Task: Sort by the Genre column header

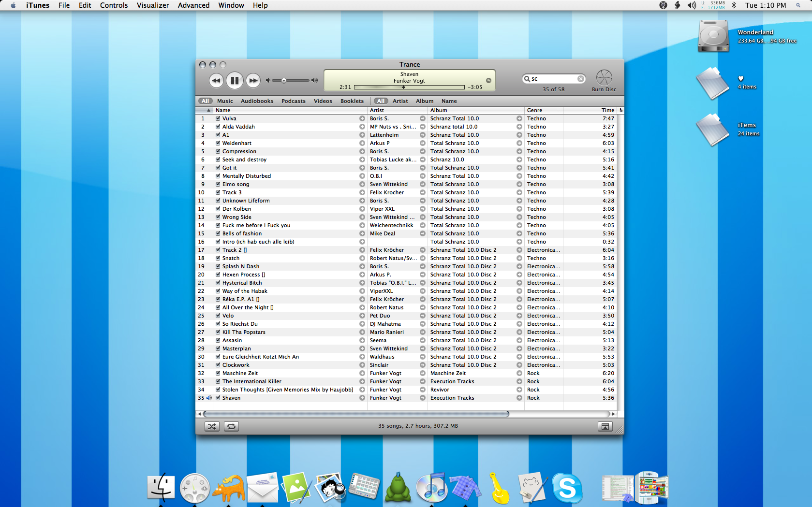Action: tap(544, 110)
